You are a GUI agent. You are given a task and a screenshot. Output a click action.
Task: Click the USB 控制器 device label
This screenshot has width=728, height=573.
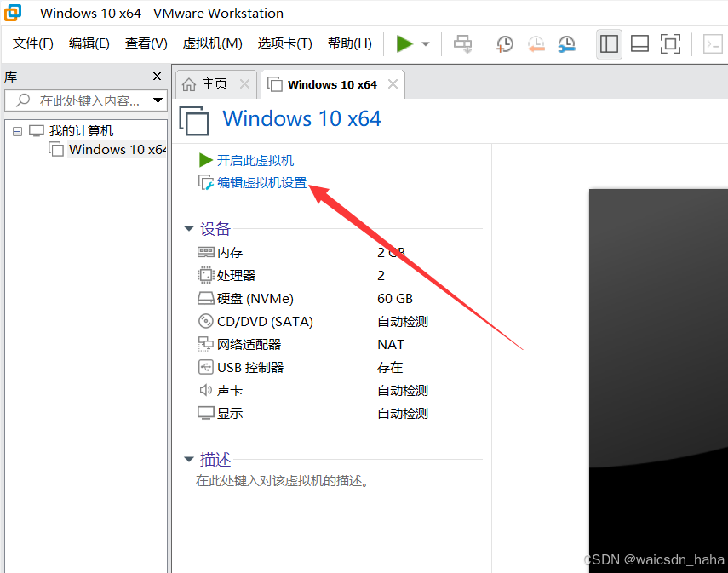(x=250, y=367)
